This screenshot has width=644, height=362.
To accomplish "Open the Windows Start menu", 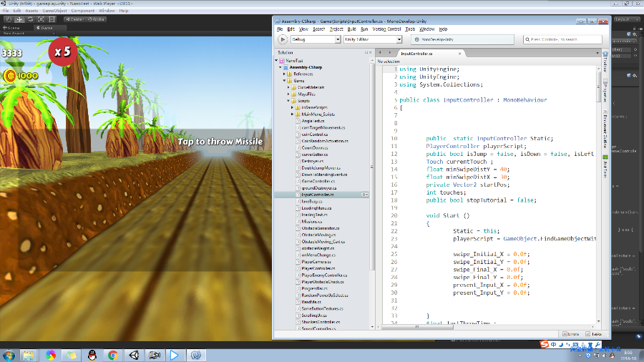I will [9, 355].
